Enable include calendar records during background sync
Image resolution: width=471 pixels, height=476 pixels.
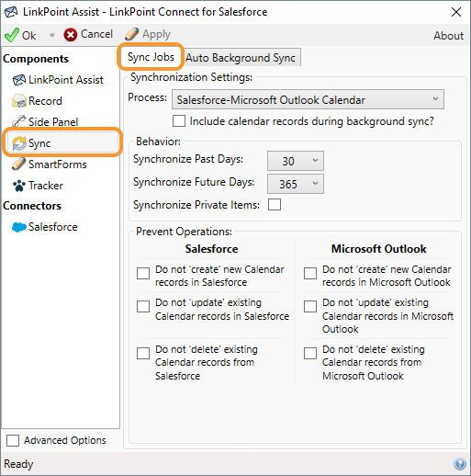click(179, 120)
